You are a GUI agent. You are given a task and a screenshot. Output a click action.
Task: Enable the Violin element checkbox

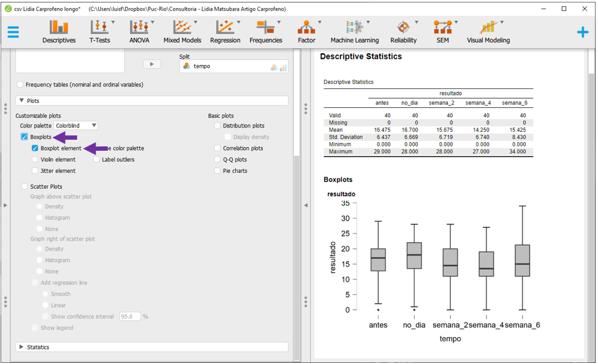36,159
